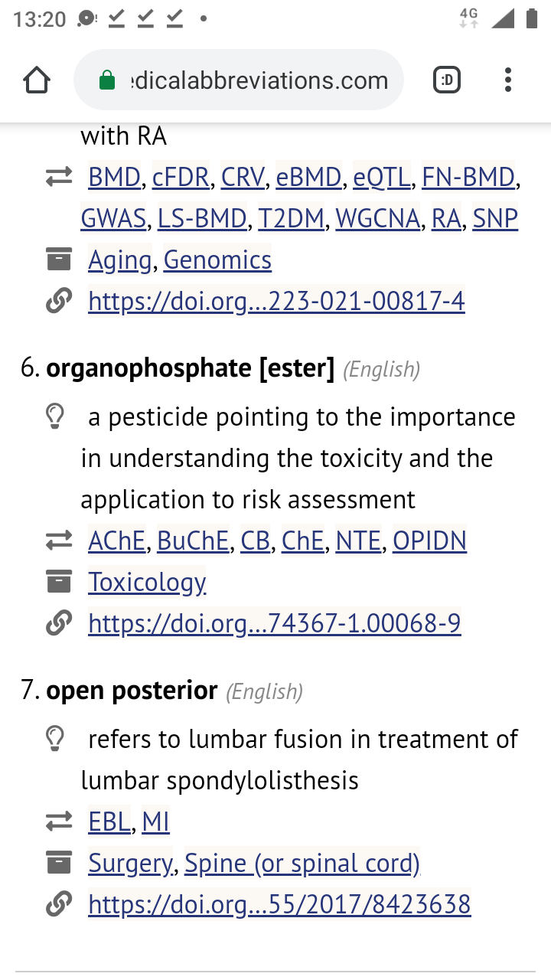Visit the doi link ending 223-021-00817-4
Image resolution: width=551 pixels, height=980 pixels.
pyautogui.click(x=277, y=302)
